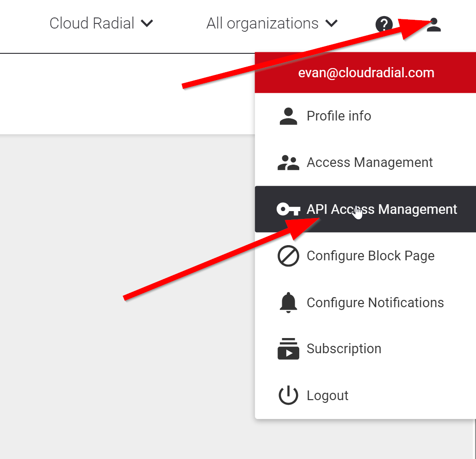
Task: Open the Subscription page
Action: tap(344, 349)
